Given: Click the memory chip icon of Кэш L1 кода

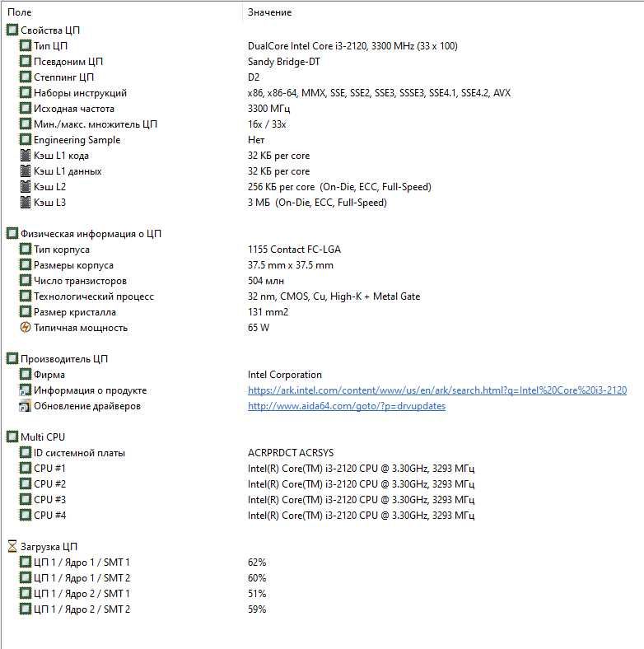Looking at the screenshot, I should [x=26, y=155].
